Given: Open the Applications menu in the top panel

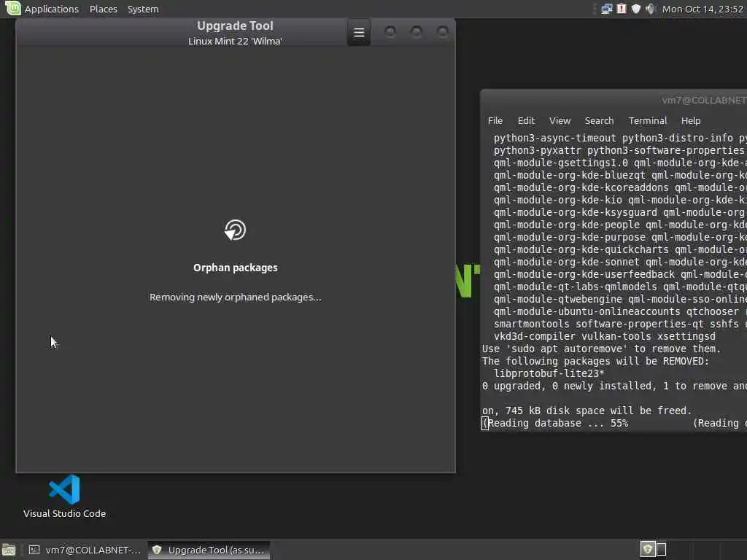Looking at the screenshot, I should [52, 9].
